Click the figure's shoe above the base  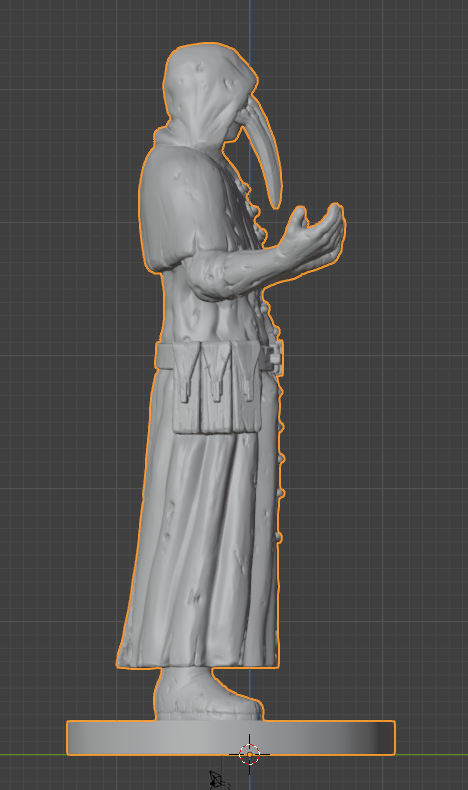208,695
